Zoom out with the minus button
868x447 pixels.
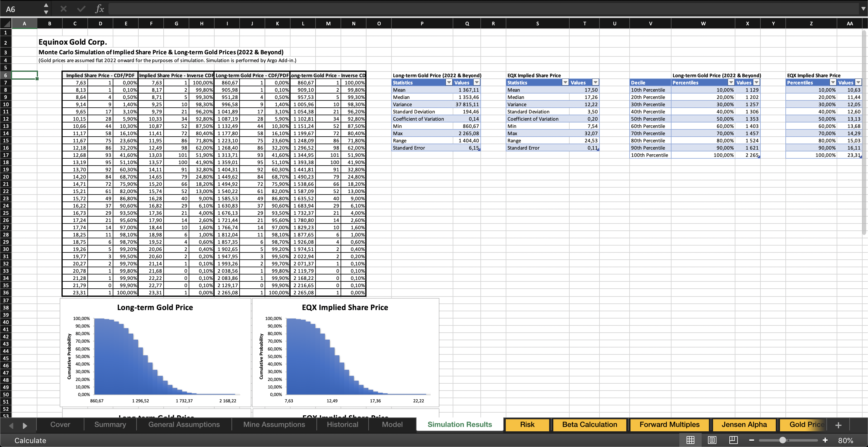point(751,440)
